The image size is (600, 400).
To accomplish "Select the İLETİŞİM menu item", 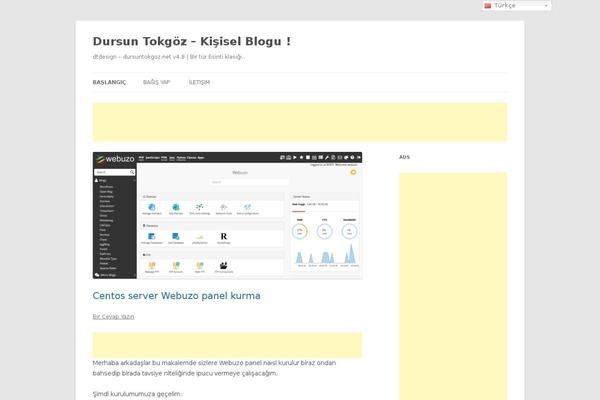I will [199, 82].
